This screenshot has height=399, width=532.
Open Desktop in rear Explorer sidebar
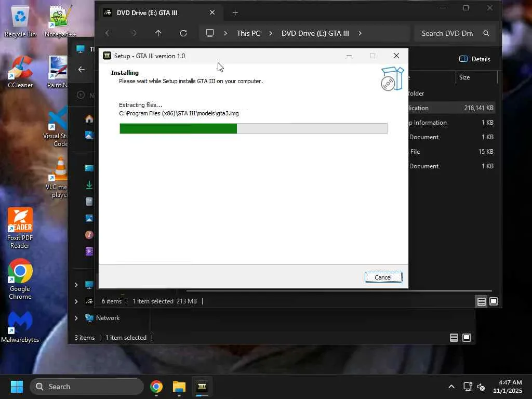point(89,168)
